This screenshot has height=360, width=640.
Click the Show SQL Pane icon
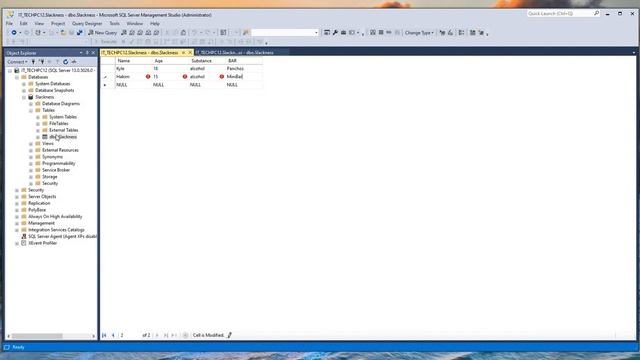389,33
